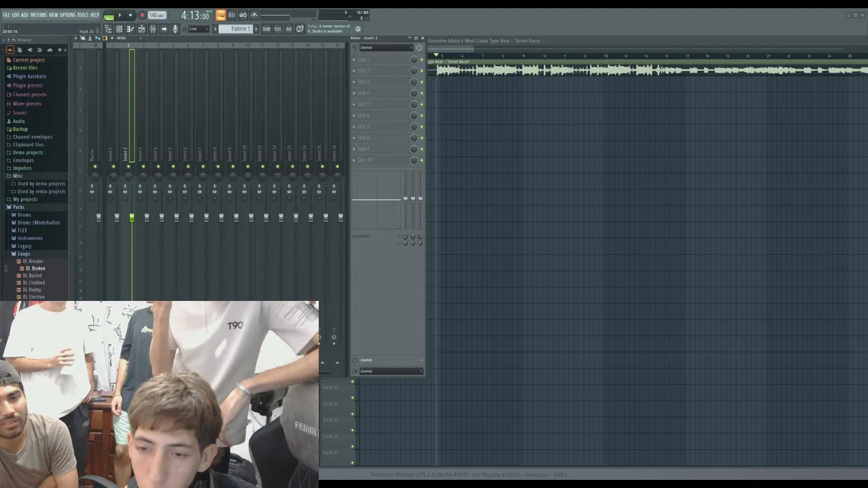The height and width of the screenshot is (488, 868).
Task: Click the Slot 6 mix level knob
Action: (414, 115)
